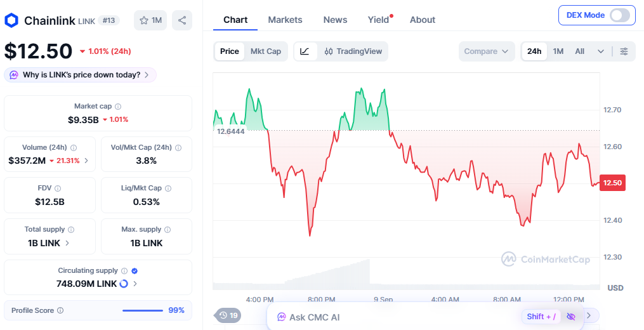The image size is (644, 330).
Task: Open the About tab
Action: [x=423, y=20]
